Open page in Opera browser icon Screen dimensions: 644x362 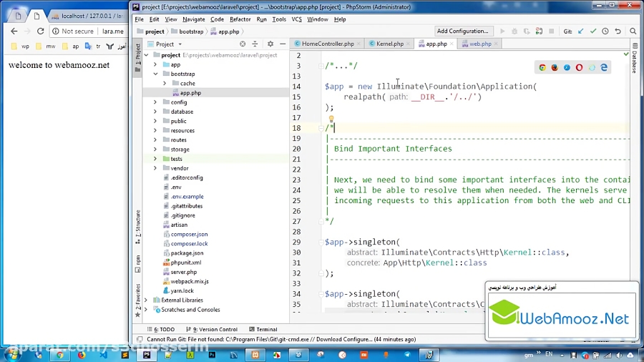(579, 67)
